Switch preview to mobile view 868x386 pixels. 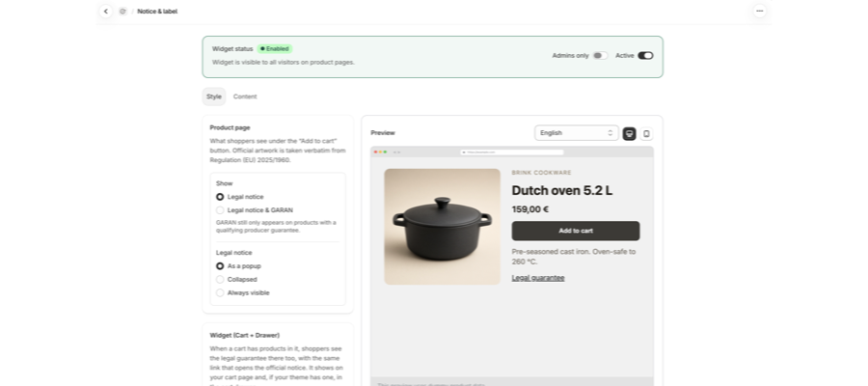pos(646,133)
